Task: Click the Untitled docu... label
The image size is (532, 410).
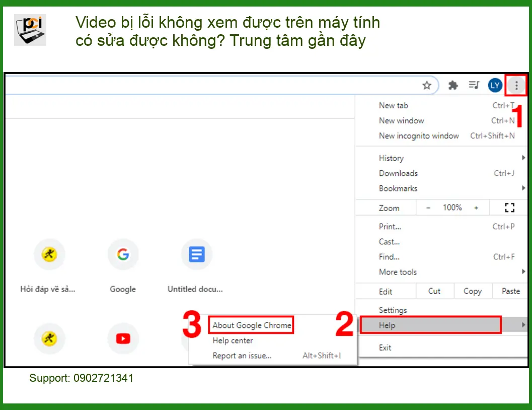Action: [x=195, y=289]
